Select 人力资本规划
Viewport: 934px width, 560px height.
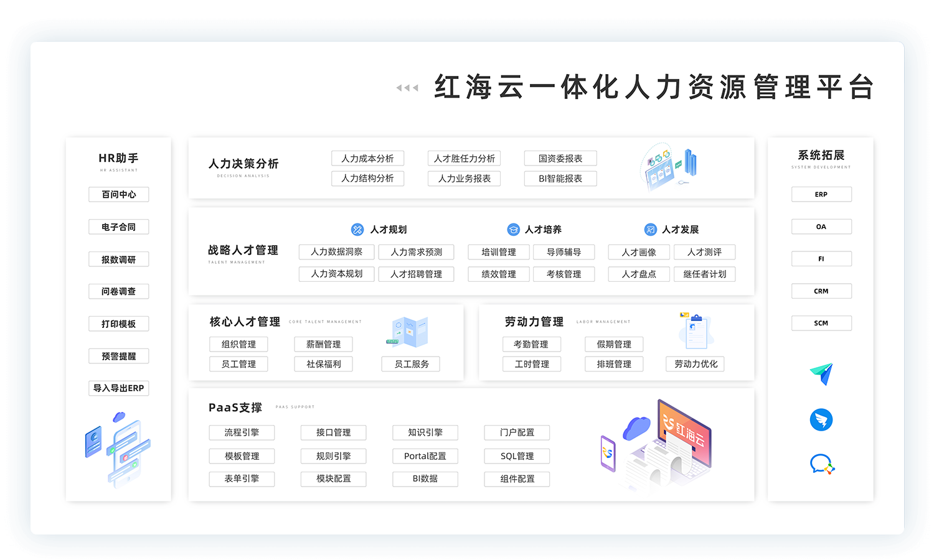click(x=337, y=274)
